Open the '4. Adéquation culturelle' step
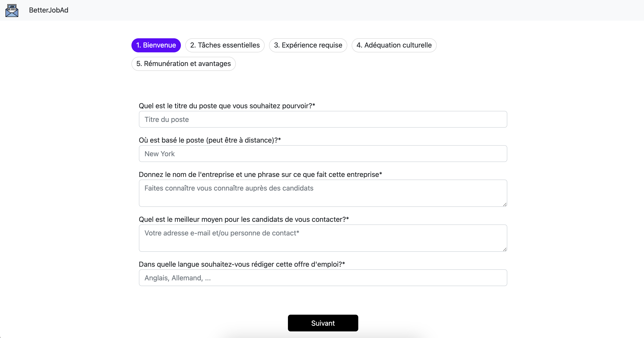644x338 pixels. click(394, 45)
